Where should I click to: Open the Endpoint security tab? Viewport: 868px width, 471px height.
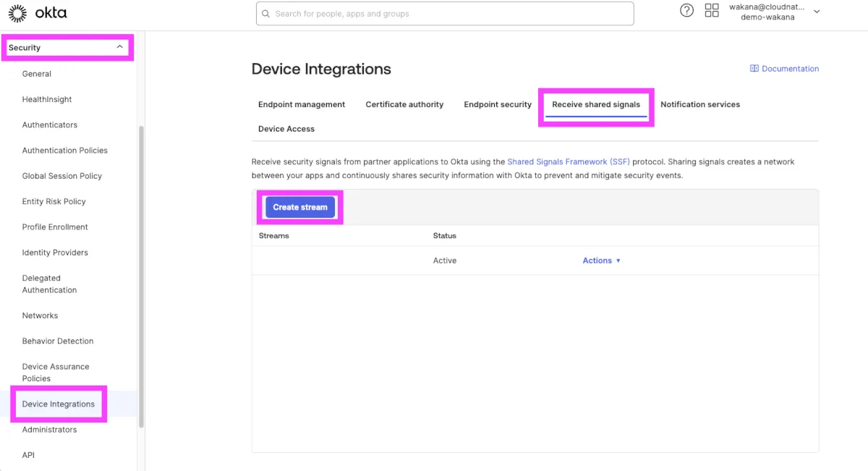(498, 104)
